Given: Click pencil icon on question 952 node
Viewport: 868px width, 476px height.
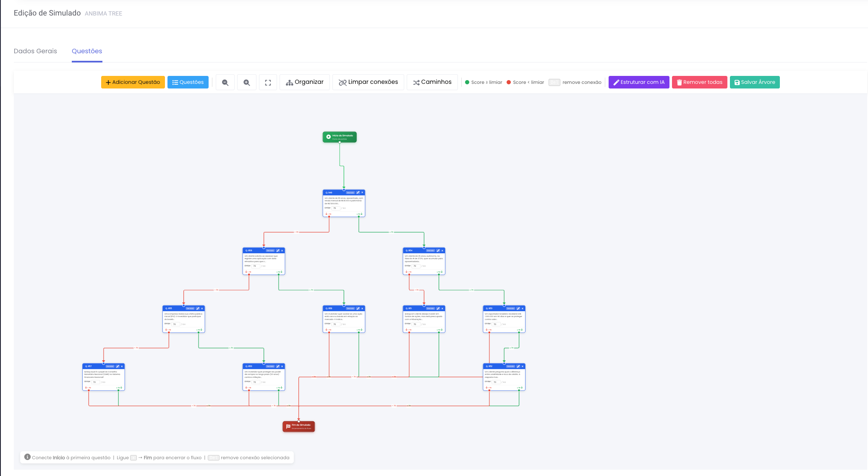Looking at the screenshot, I should pyautogui.click(x=518, y=366).
